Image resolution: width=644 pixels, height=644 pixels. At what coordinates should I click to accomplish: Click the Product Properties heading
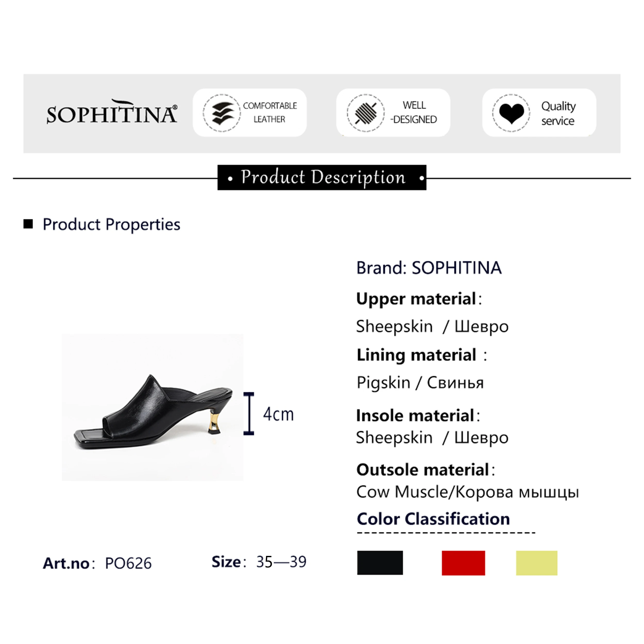coord(111,224)
